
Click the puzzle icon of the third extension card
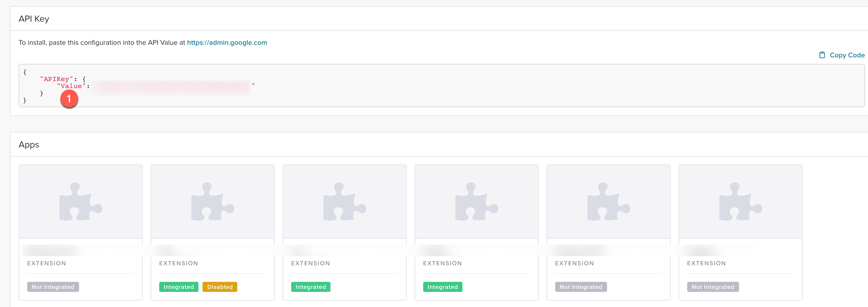tap(345, 202)
